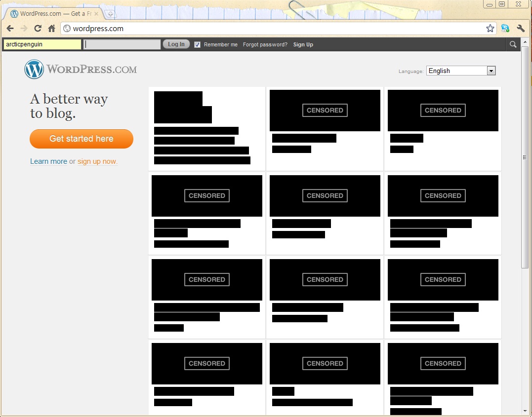The image size is (532, 417).
Task: Open the wrench settings menu
Action: (x=521, y=29)
